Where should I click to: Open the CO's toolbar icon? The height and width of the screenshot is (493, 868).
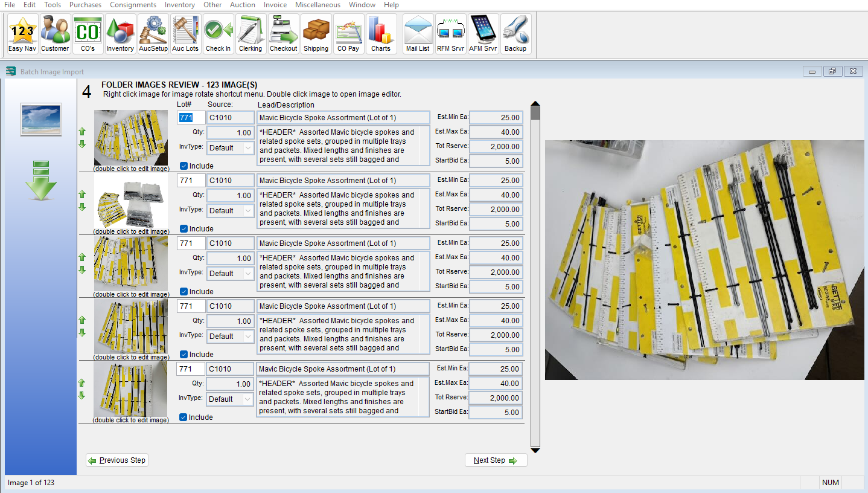click(88, 34)
